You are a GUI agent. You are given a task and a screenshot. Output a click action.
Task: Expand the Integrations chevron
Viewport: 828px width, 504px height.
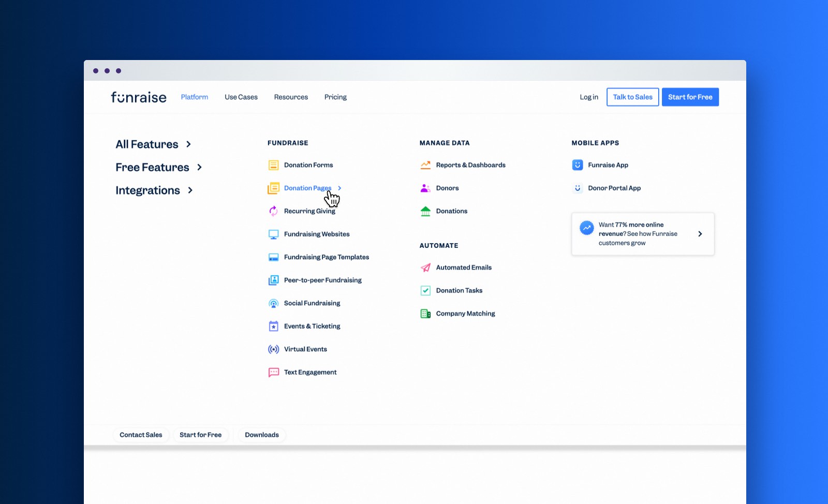click(x=190, y=190)
